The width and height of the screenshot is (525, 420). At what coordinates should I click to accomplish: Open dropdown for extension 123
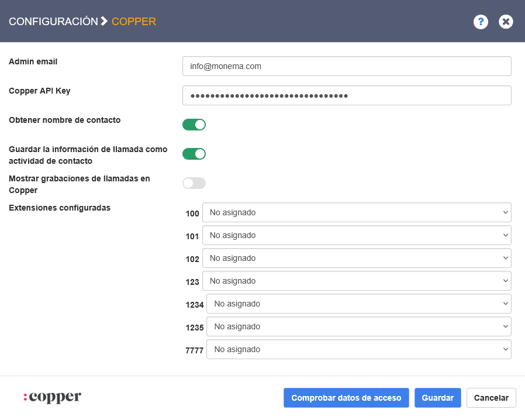coord(357,281)
